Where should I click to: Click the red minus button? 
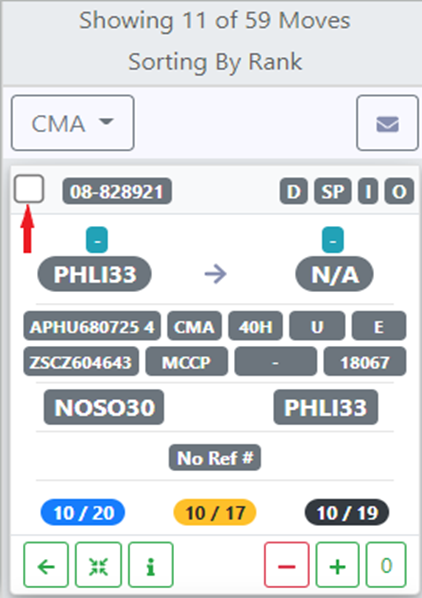pos(287,565)
